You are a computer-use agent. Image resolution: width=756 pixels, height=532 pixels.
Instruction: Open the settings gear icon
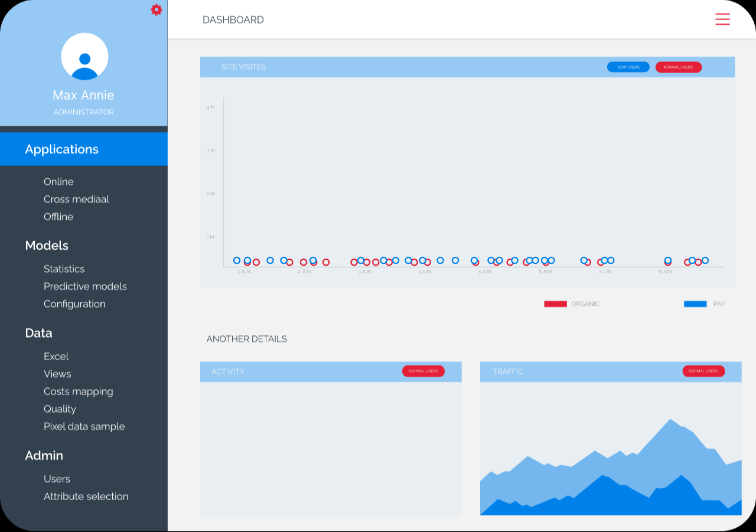coord(156,9)
